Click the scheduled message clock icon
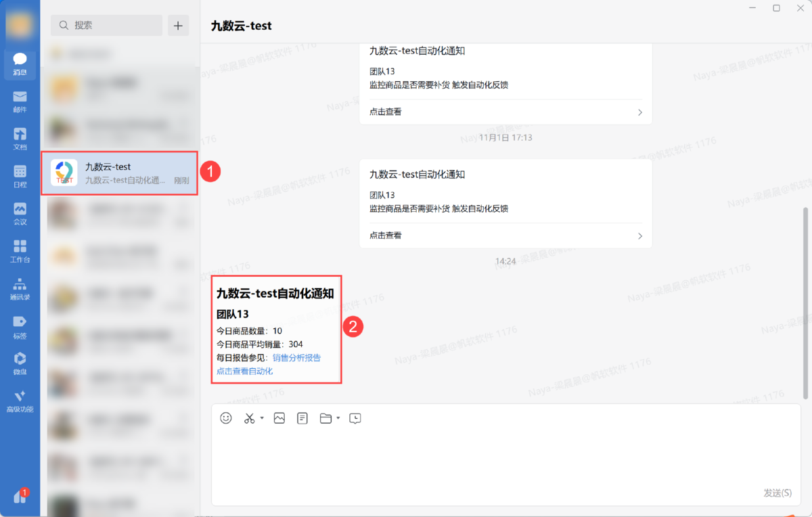 click(x=355, y=418)
